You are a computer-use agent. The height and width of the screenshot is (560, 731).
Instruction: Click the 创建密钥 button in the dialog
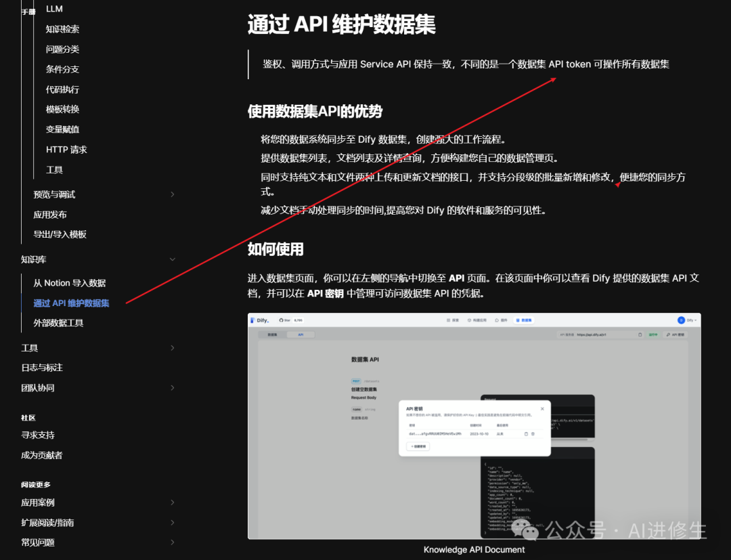(418, 446)
